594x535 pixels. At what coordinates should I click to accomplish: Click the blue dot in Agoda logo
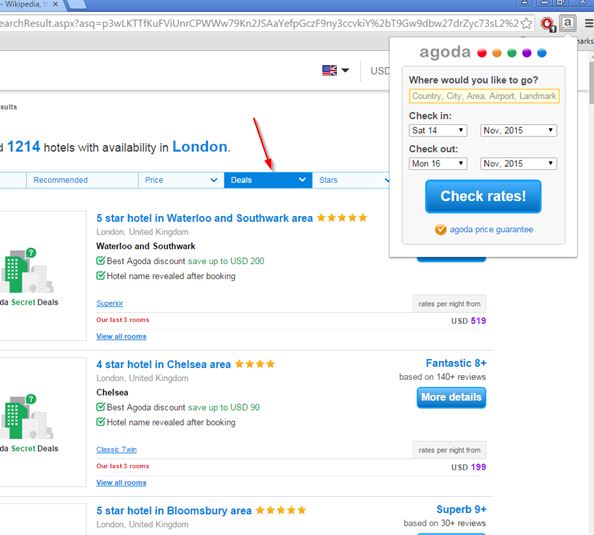point(542,53)
